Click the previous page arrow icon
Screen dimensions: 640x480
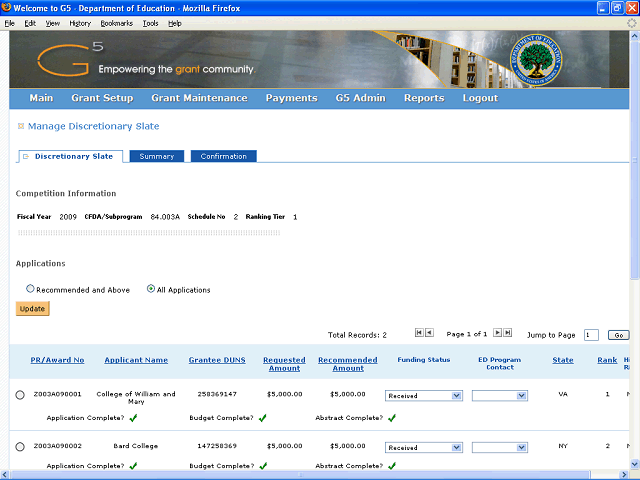(429, 333)
